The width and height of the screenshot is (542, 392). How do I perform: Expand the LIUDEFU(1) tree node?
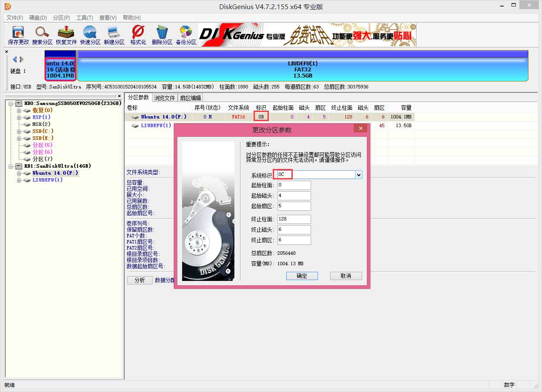click(x=19, y=180)
